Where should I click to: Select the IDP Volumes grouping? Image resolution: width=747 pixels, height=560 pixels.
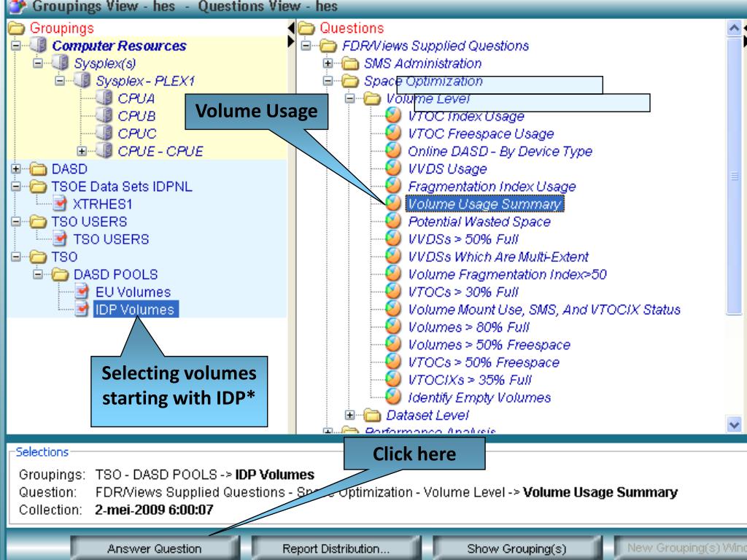(135, 309)
